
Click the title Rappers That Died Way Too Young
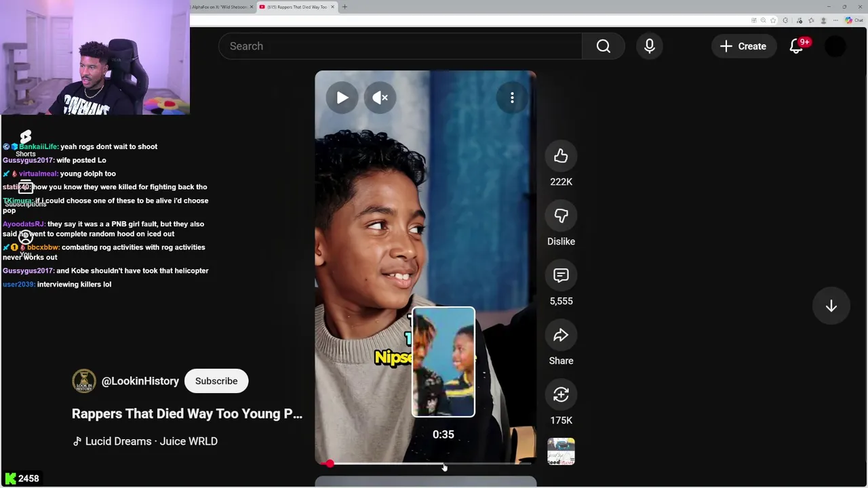[x=187, y=413]
